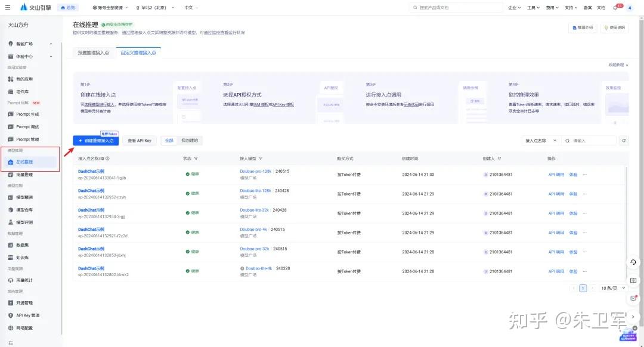
Task: Click the 总览 home button
Action: click(68, 7)
